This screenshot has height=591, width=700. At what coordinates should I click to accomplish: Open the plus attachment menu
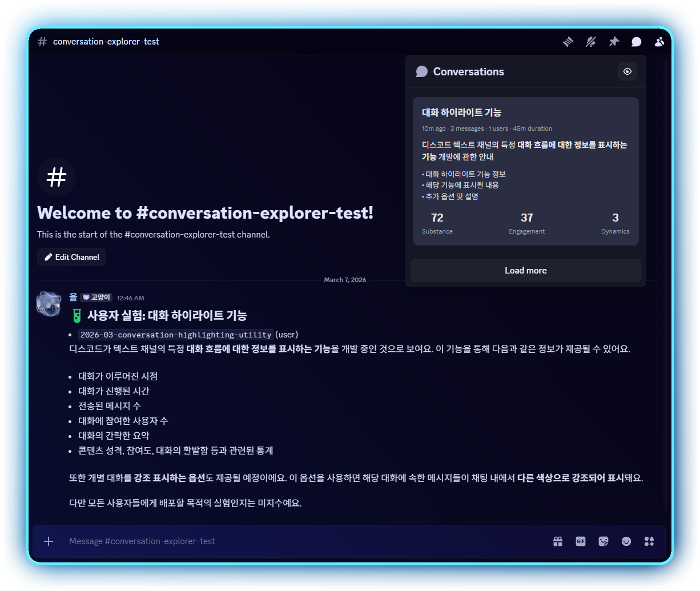(x=49, y=541)
